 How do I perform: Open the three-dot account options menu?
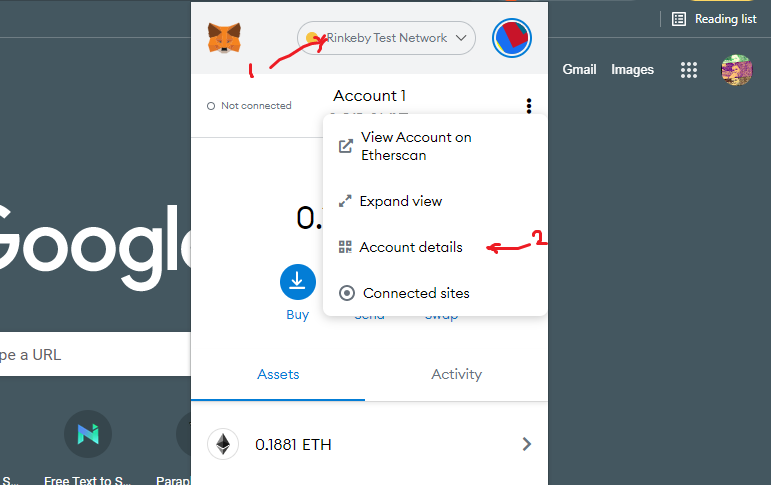click(x=528, y=106)
